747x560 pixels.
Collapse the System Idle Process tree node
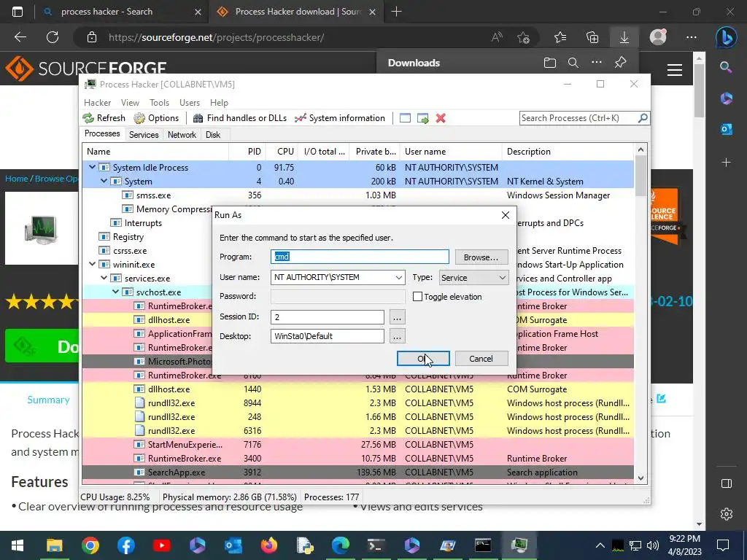point(92,167)
